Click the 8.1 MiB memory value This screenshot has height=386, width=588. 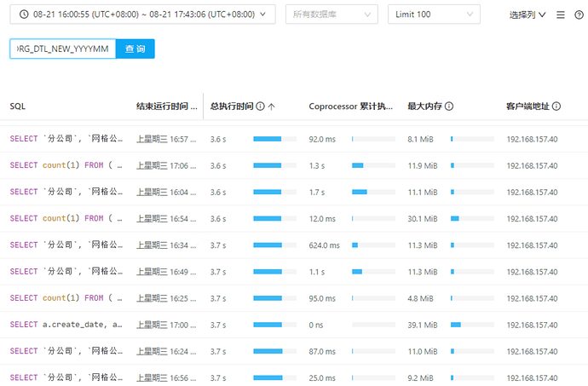(420, 139)
